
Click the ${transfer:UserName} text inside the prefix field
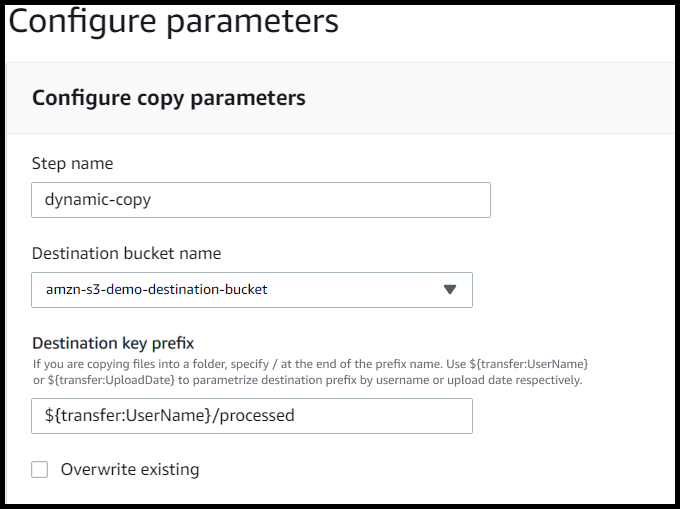128,416
